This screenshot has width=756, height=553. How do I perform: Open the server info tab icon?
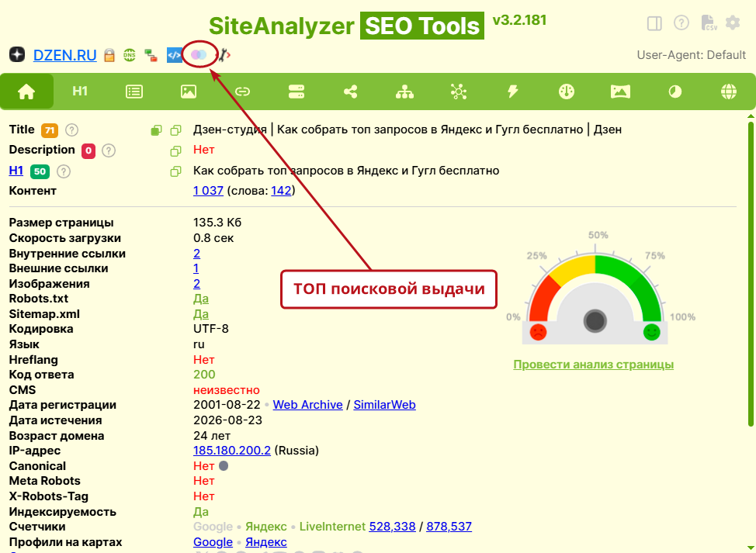tap(297, 92)
